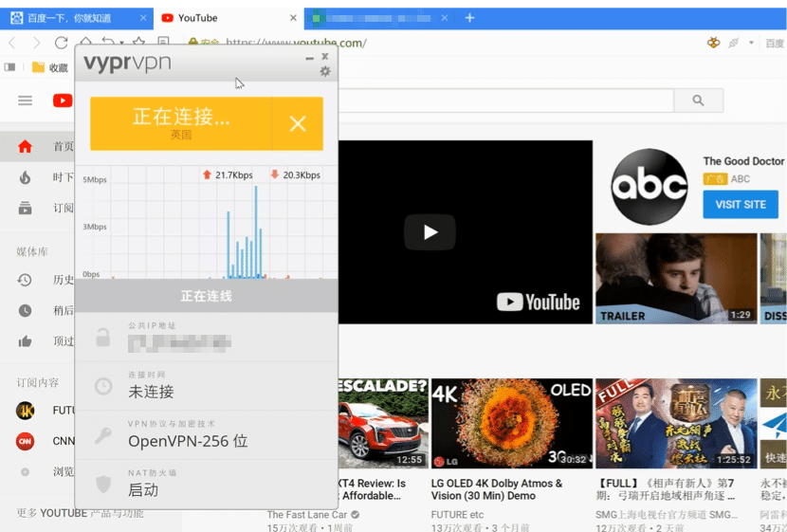Click the browser address bar URL
The width and height of the screenshot is (787, 532).
(296, 43)
